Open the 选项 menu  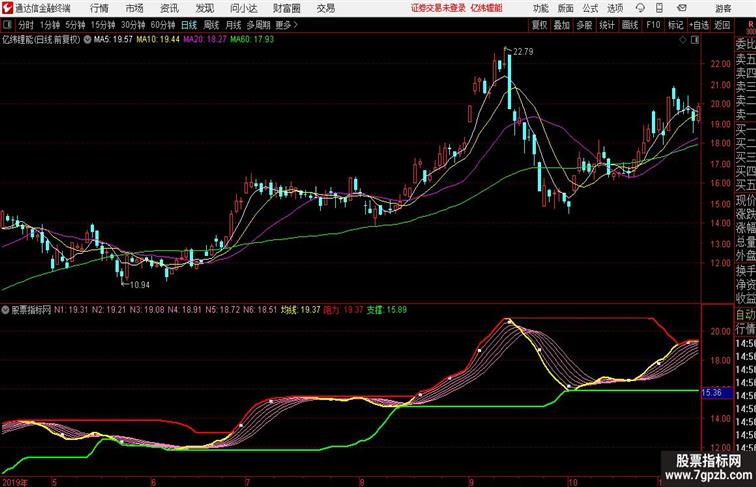[x=615, y=8]
